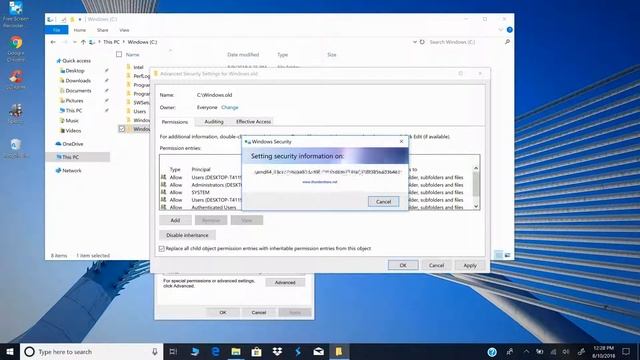
Task: Open the Effective Access tab
Action: (253, 122)
